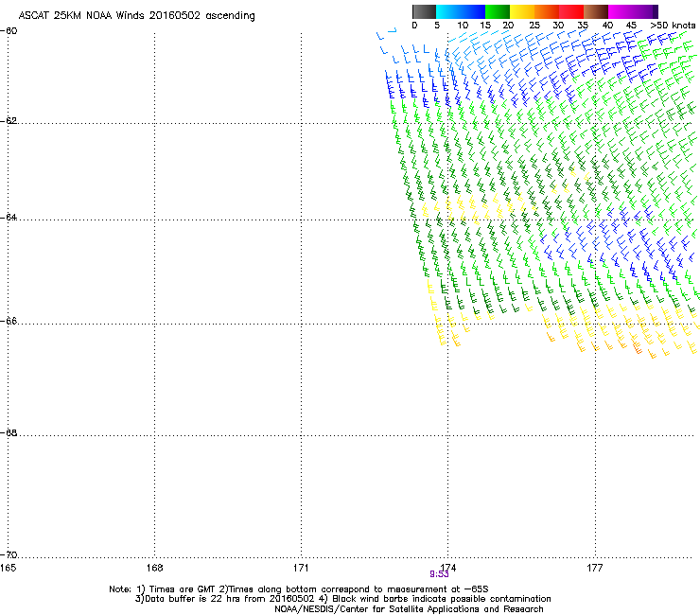Image resolution: width=700 pixels, height=615 pixels.
Task: Click the longitude label 177
Action: 595,568
